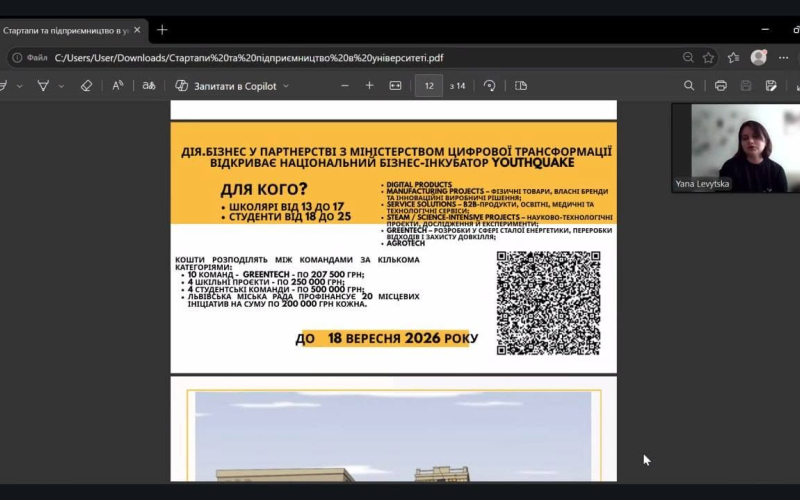Click the СТУДЕНТИ ВІД 18 ДО 25 bullet
Viewport: 800px width, 500px height.
click(290, 217)
